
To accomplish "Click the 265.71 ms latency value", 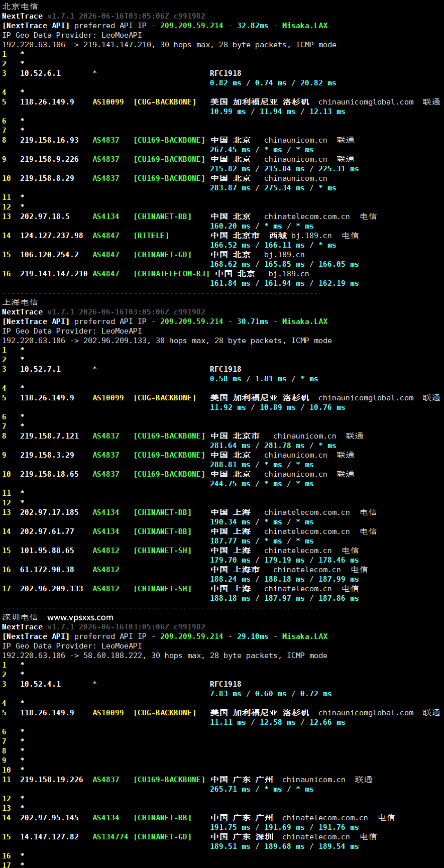I will 230,789.
